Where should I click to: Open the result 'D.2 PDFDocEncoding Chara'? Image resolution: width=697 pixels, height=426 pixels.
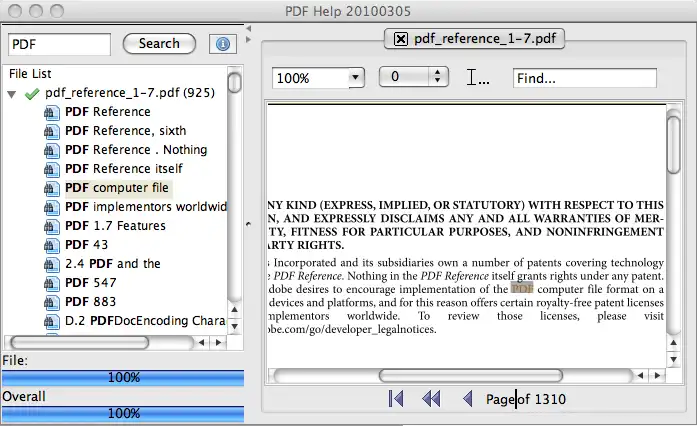click(x=145, y=321)
